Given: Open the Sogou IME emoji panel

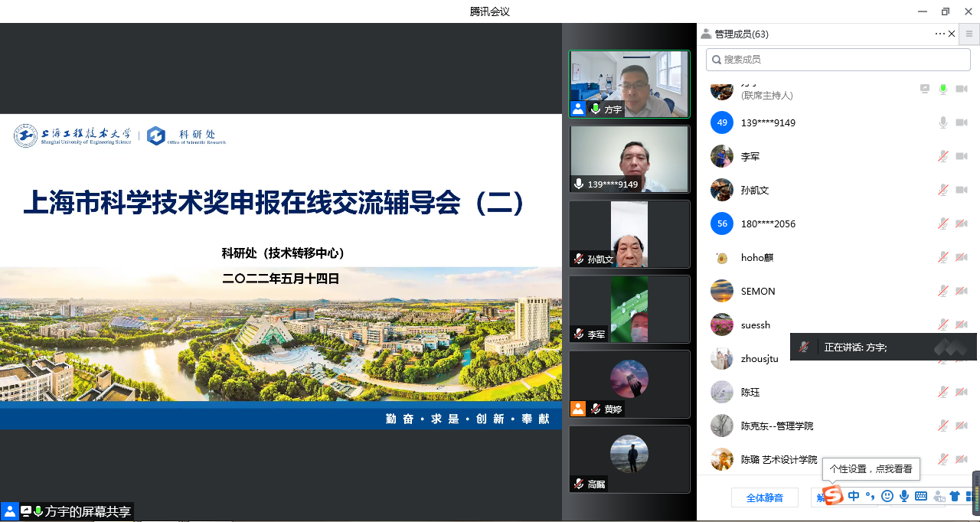Looking at the screenshot, I should 887,496.
